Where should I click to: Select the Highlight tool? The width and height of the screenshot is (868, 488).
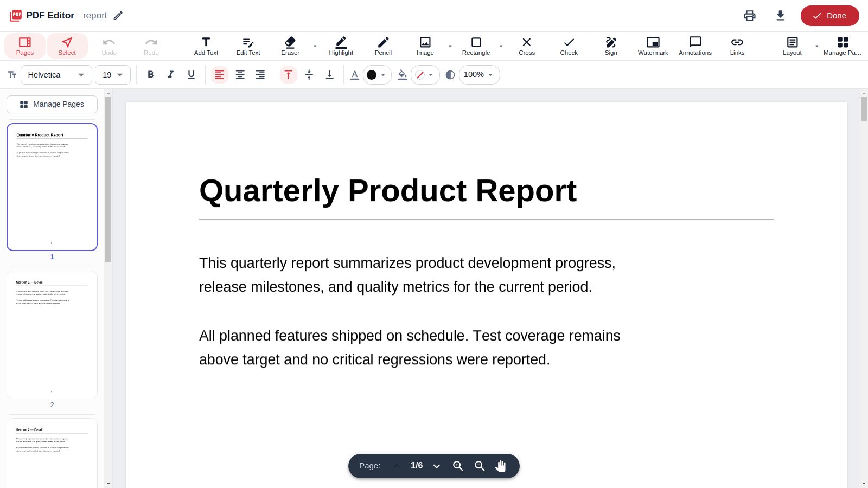(x=341, y=46)
